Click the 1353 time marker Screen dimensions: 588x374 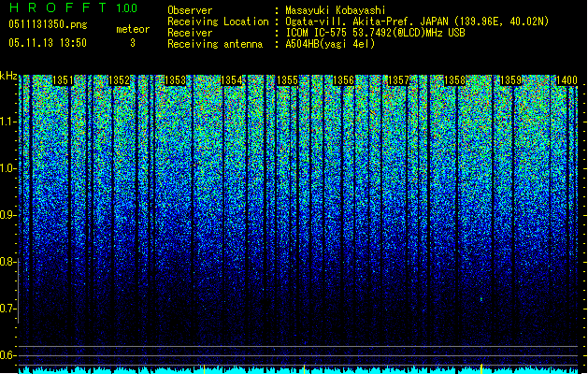175,80
